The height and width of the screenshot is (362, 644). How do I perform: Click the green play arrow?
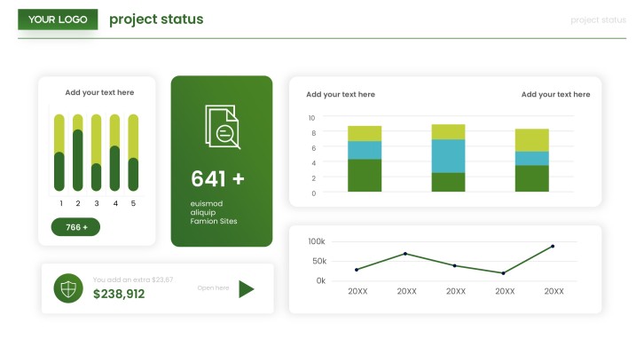(247, 289)
